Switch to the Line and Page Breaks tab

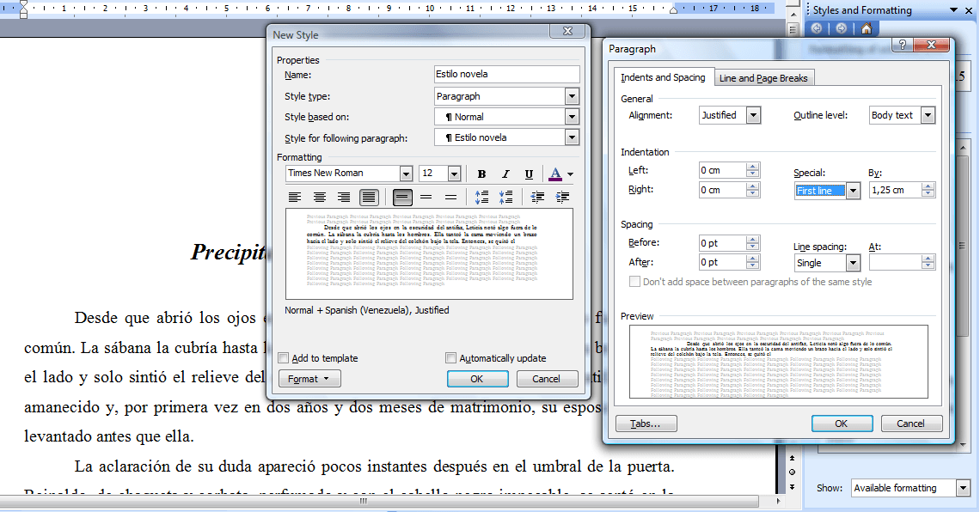(x=763, y=77)
